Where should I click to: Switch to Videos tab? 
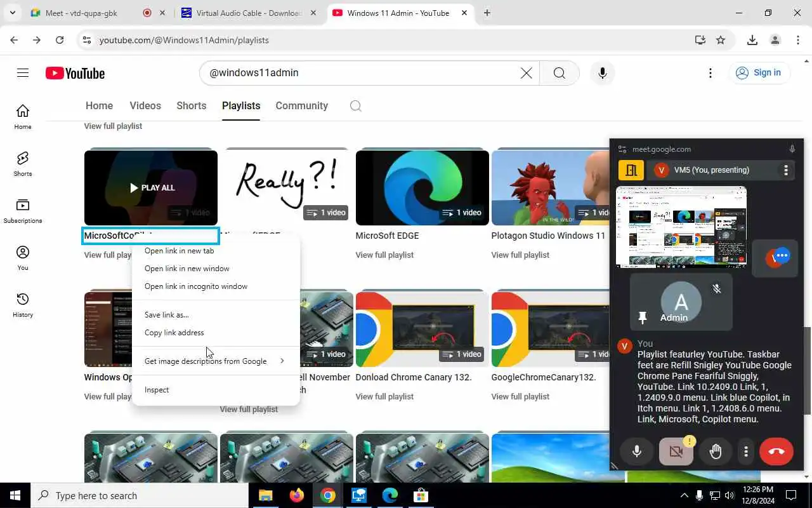coord(145,106)
